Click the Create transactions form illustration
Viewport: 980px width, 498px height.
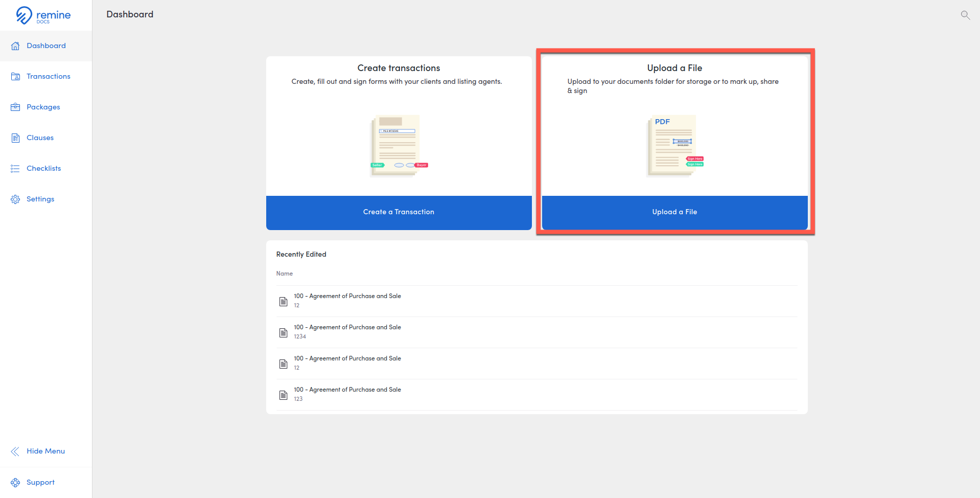pos(399,146)
